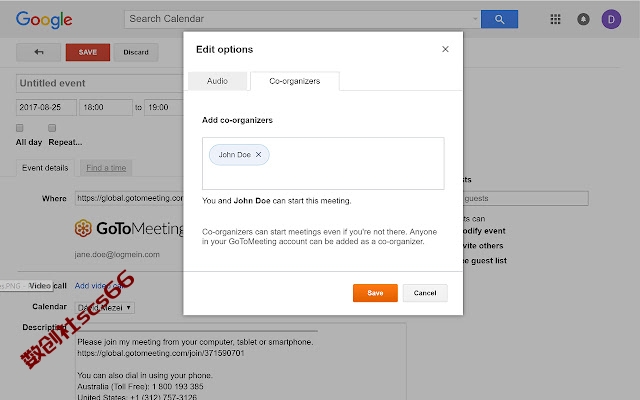Click the Untitled event title field
Screen dimensions: 640x400
pyautogui.click(x=100, y=83)
